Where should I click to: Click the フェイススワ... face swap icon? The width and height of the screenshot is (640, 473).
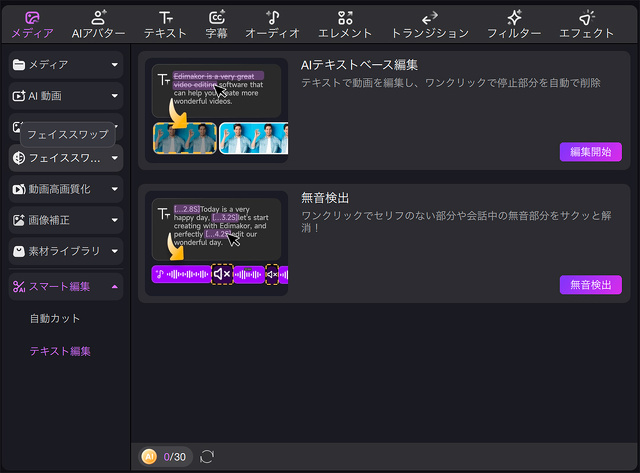19,158
